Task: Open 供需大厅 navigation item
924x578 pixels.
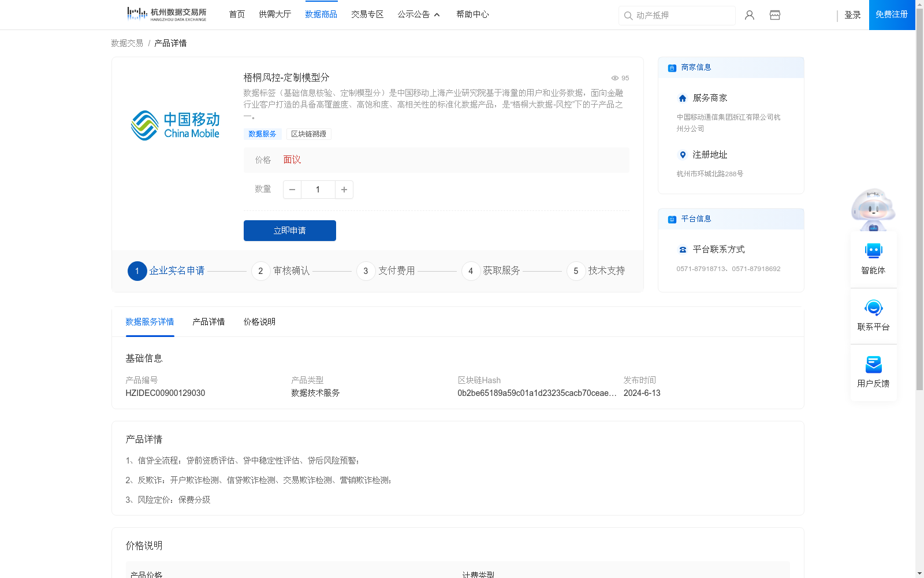Action: point(275,14)
